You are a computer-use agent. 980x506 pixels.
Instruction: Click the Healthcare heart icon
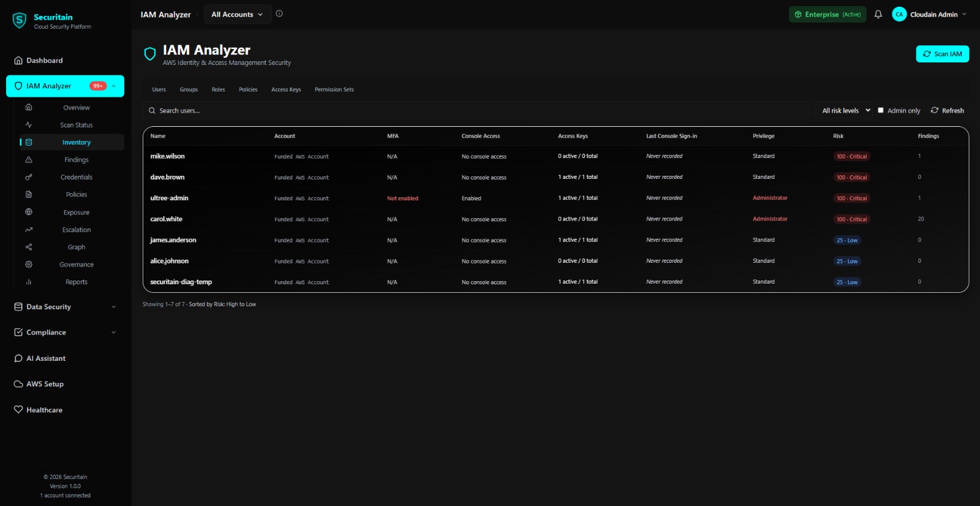[x=18, y=410]
